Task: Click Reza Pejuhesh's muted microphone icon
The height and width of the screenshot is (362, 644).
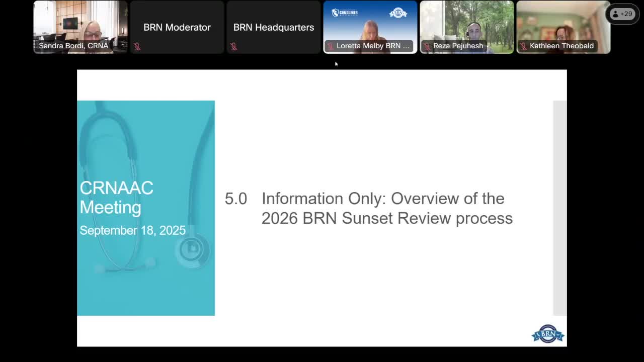Action: (x=427, y=46)
